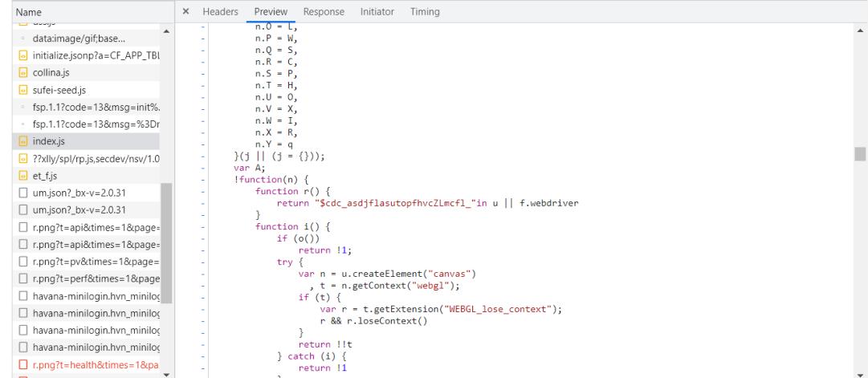868x378 pixels.
Task: Click the "r && r.loseContext()" line
Action: [373, 321]
